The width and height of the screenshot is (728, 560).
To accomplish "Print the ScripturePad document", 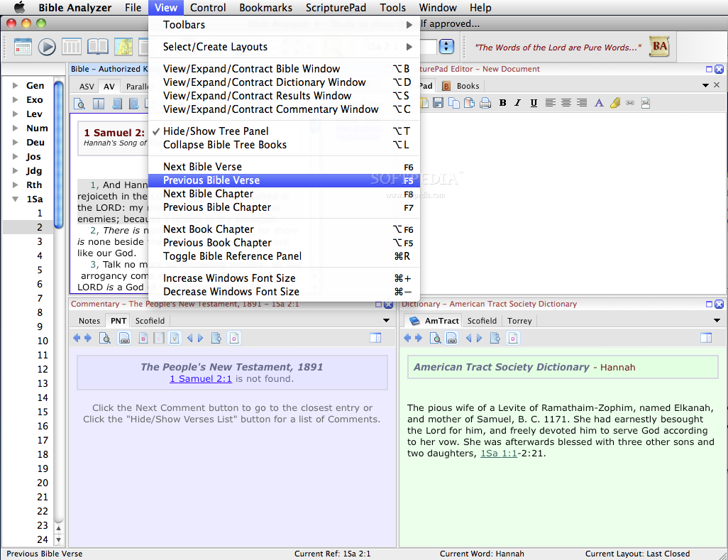I will pos(485,103).
